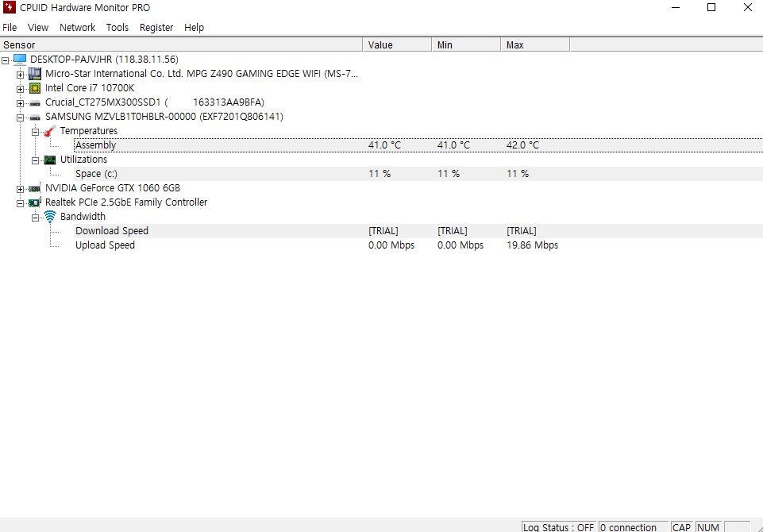763x532 pixels.
Task: Click the Utilizations graph icon
Action: point(50,160)
